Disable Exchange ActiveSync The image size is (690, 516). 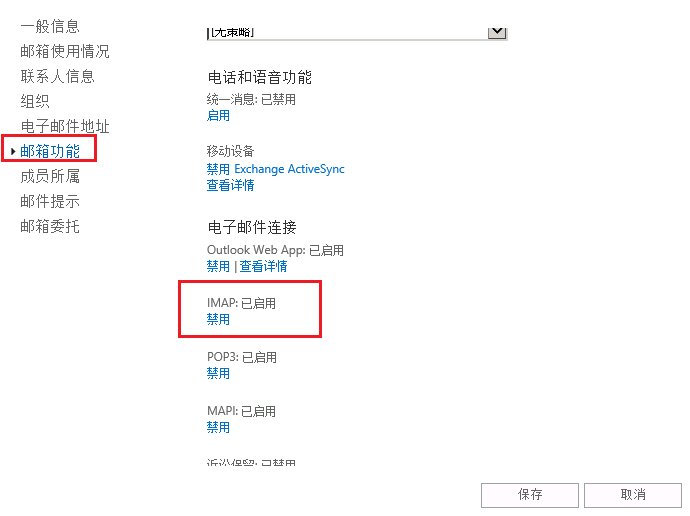275,170
